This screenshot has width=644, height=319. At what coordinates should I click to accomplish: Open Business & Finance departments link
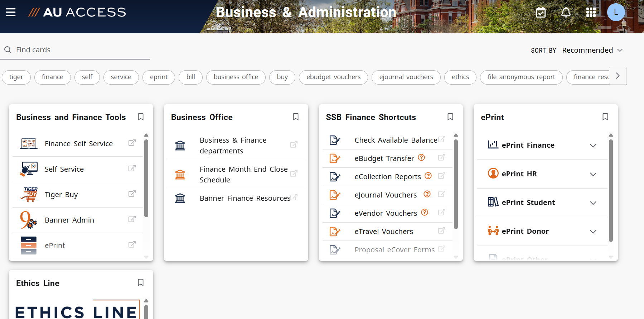click(233, 146)
